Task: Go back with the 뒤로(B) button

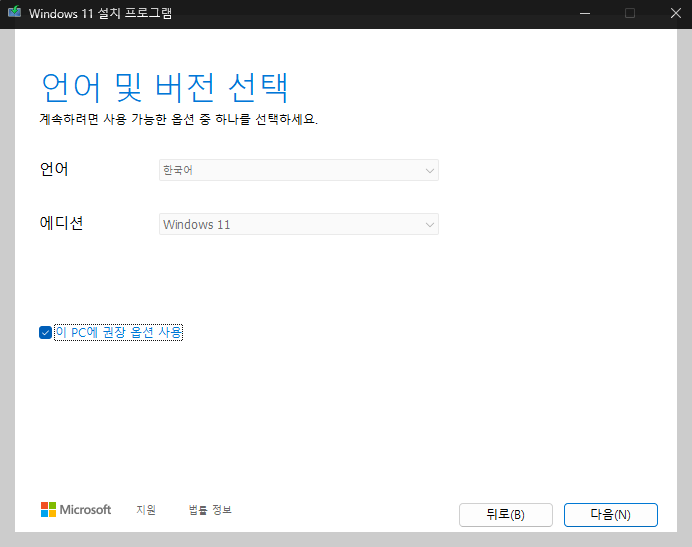Action: (x=506, y=515)
